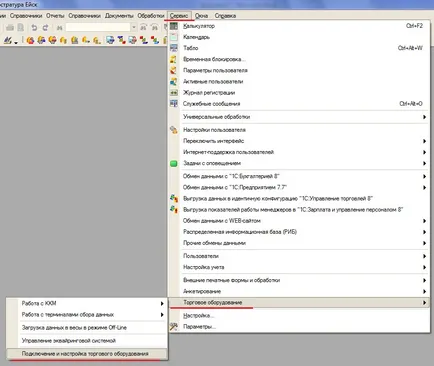Click the Календарь icon in the menu
434x366 pixels.
coord(174,37)
